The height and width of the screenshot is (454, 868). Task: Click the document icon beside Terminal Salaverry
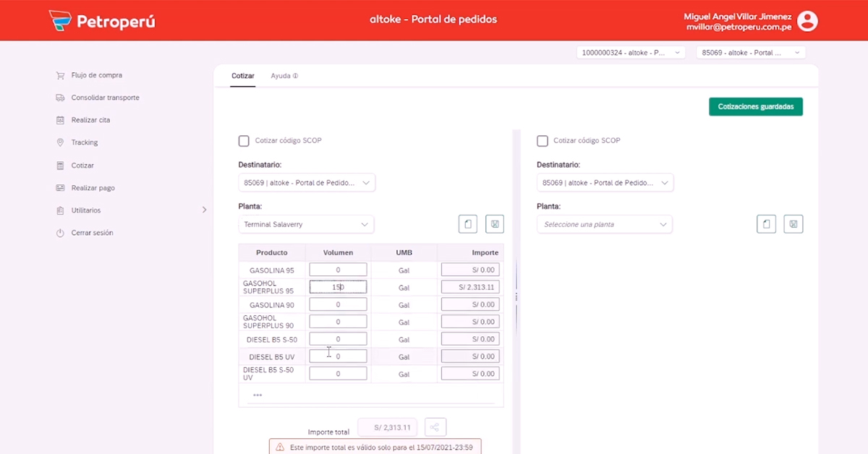click(468, 224)
